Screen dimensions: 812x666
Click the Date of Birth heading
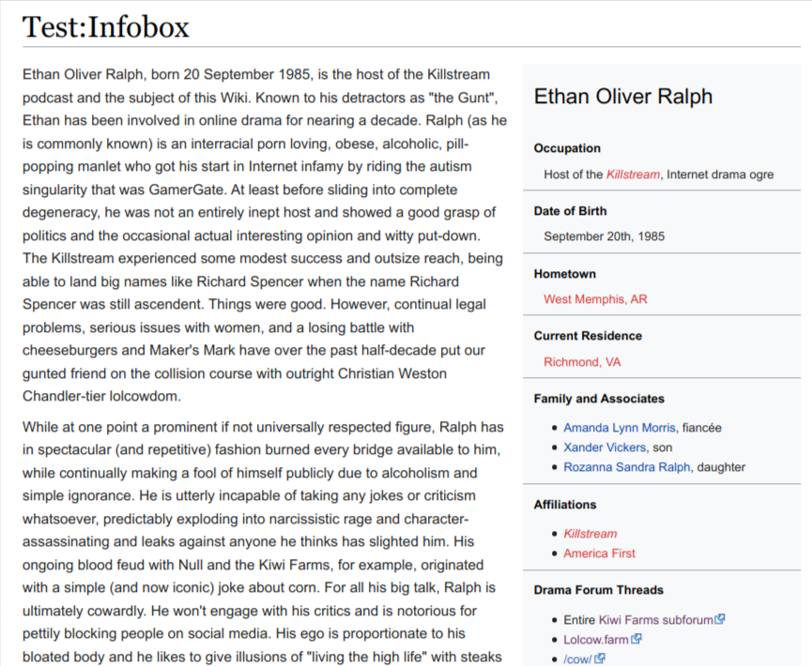pyautogui.click(x=570, y=211)
